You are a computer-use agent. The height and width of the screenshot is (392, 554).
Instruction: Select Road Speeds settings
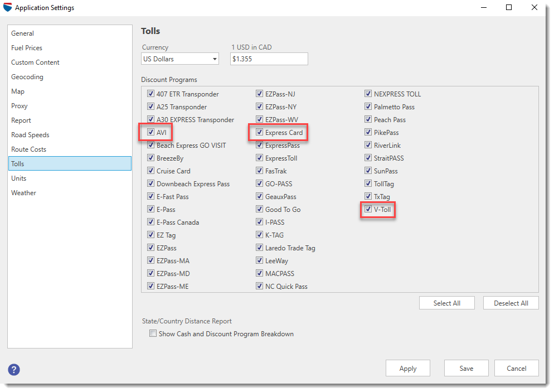coord(70,135)
